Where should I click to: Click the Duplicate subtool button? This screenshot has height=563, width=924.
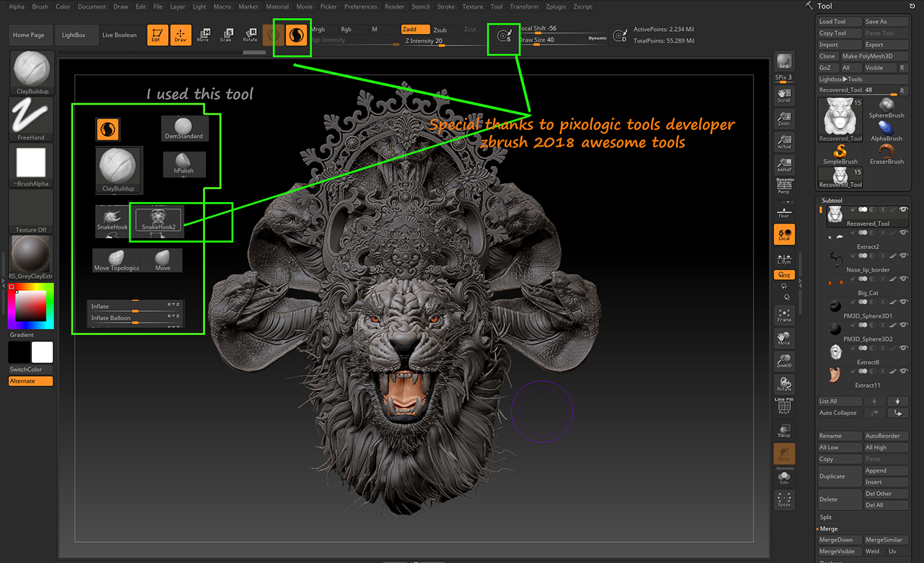840,476
